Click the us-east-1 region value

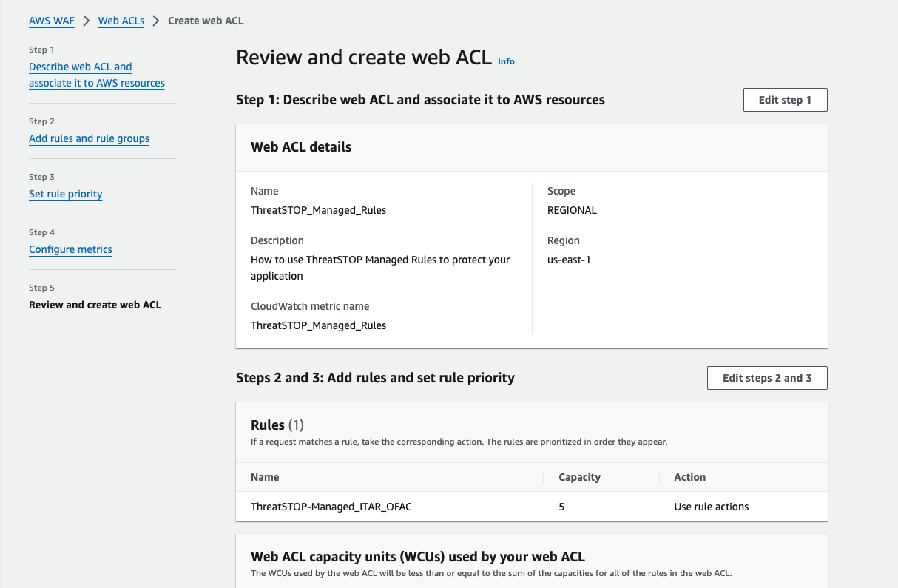point(568,260)
